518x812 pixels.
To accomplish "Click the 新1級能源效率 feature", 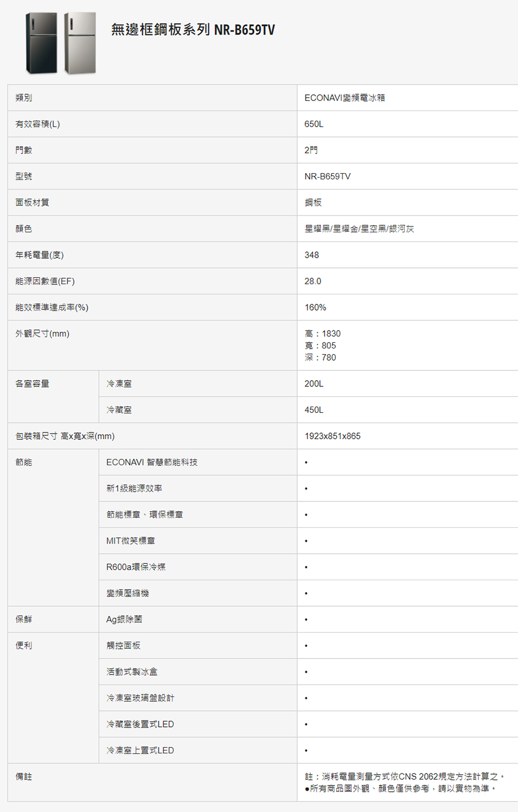I will coord(134,489).
